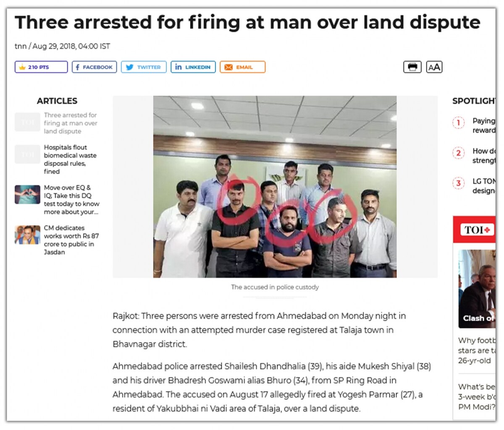
Task: Open the Hospitals flout biomedical waste article
Action: tap(70, 159)
